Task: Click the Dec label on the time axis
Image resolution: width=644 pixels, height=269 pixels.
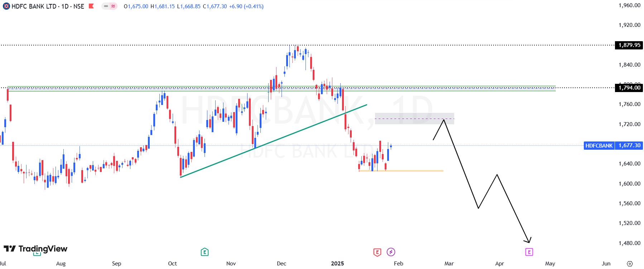Action: coord(282,264)
